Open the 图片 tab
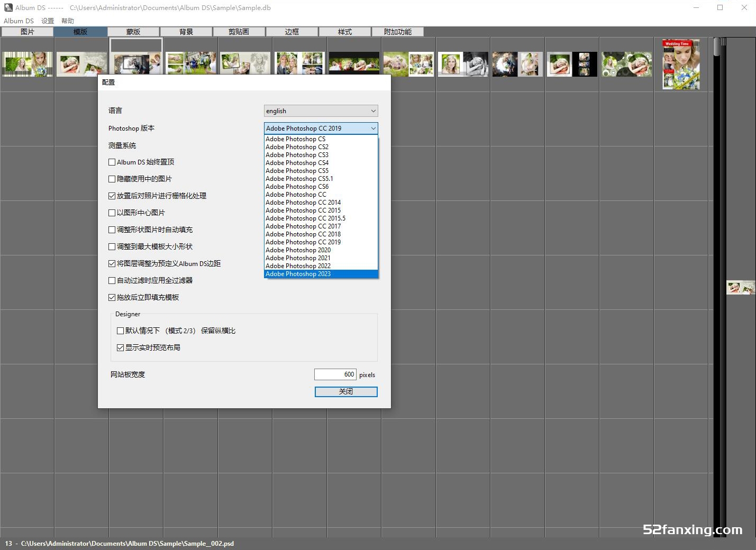This screenshot has width=756, height=550. [x=27, y=32]
